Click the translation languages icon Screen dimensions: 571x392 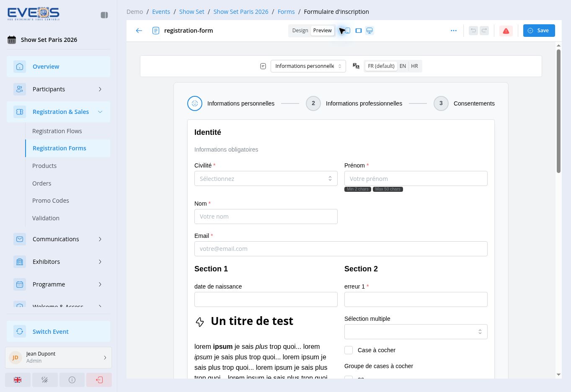click(x=356, y=66)
